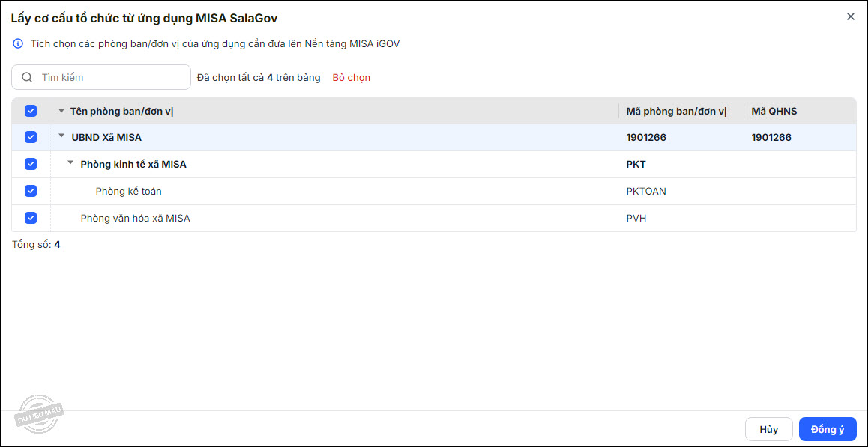The height and width of the screenshot is (447, 868).
Task: Click the search magnifier icon
Action: click(27, 77)
